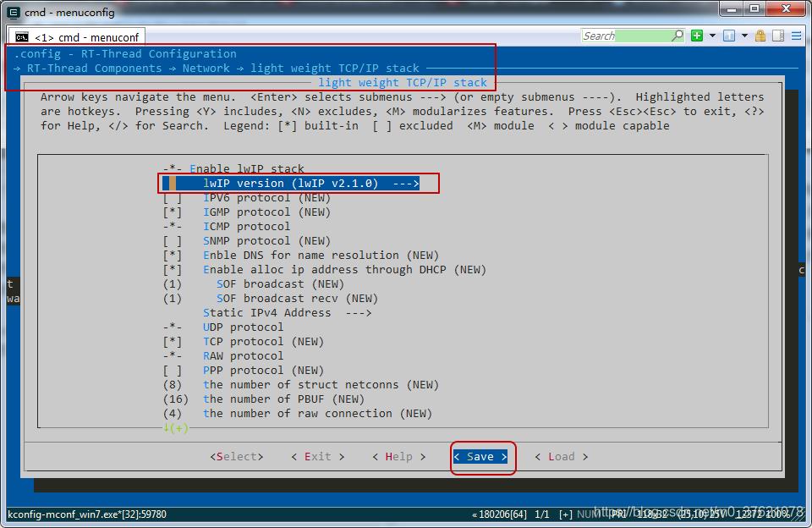Viewport: 812px width, 528px height.
Task: Click the padlock lock-console icon
Action: (x=760, y=36)
